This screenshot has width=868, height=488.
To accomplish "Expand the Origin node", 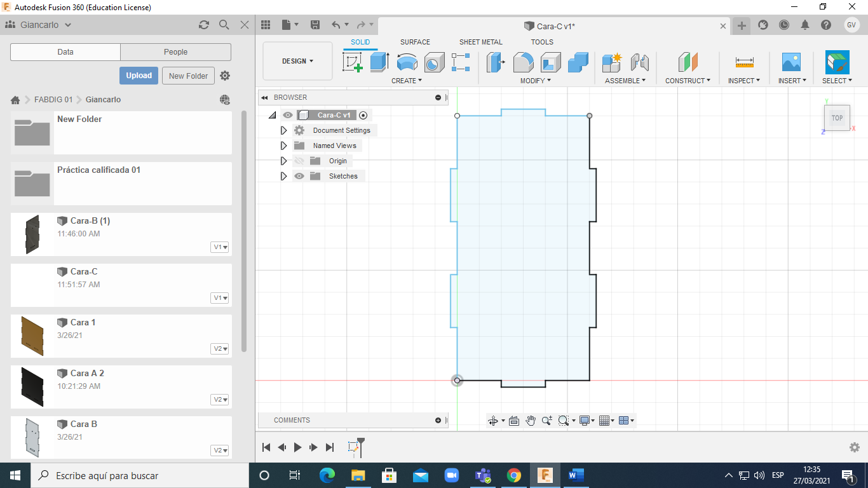I will tap(284, 161).
